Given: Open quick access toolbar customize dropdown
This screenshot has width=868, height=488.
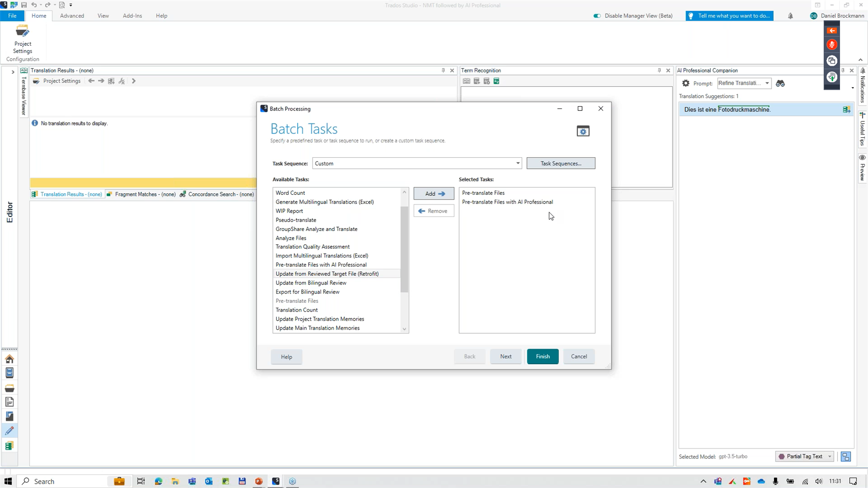Looking at the screenshot, I should coord(70,5).
